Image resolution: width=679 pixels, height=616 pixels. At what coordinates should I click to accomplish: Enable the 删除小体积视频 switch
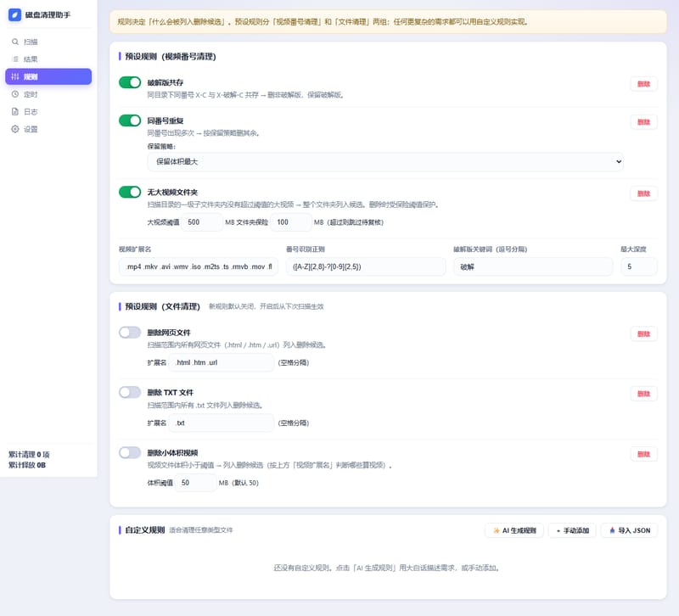pyautogui.click(x=130, y=452)
